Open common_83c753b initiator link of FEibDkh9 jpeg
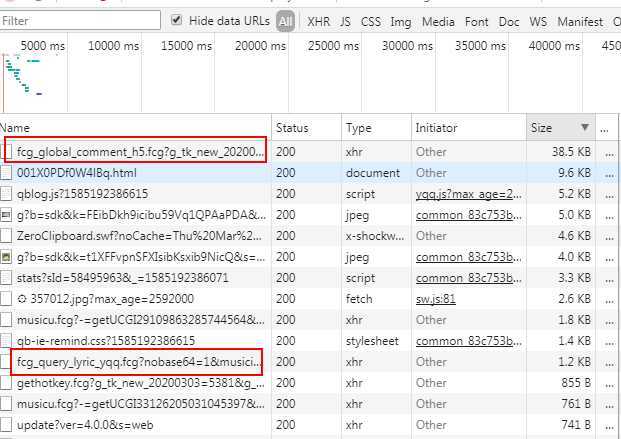The width and height of the screenshot is (621, 439). [x=469, y=215]
